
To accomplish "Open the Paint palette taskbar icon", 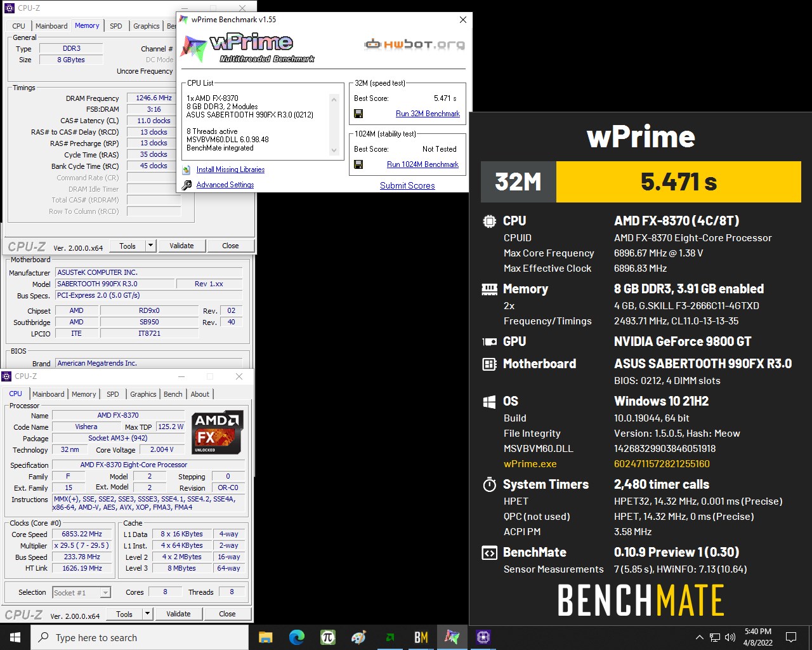I will pyautogui.click(x=359, y=637).
